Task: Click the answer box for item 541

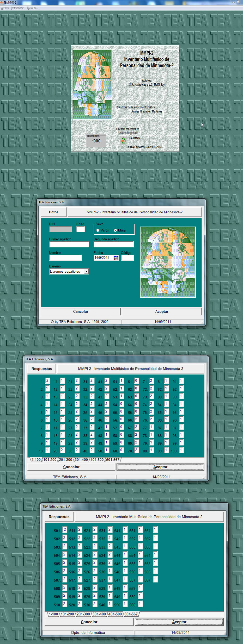Action: 125,530
